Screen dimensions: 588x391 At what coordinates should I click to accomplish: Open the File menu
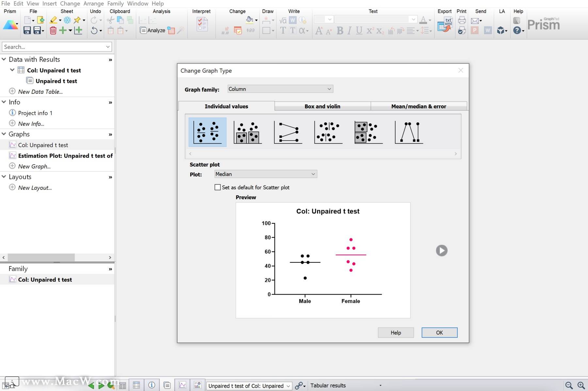pyautogui.click(x=6, y=4)
